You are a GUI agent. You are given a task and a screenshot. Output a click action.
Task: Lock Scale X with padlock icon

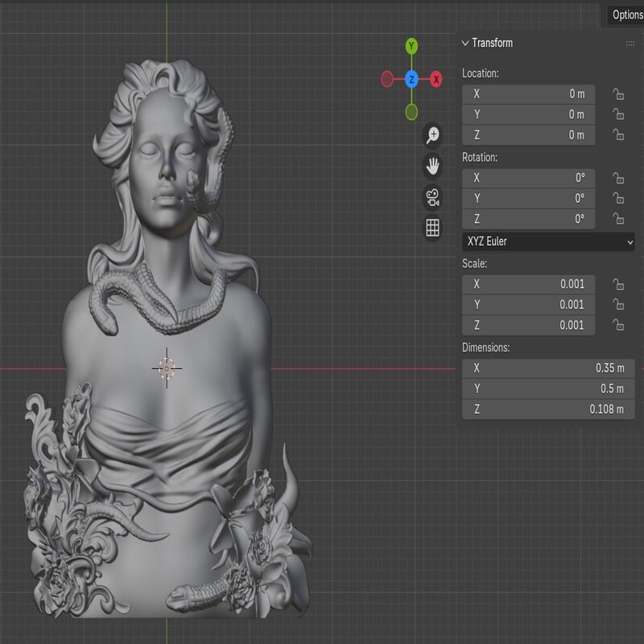tap(618, 284)
